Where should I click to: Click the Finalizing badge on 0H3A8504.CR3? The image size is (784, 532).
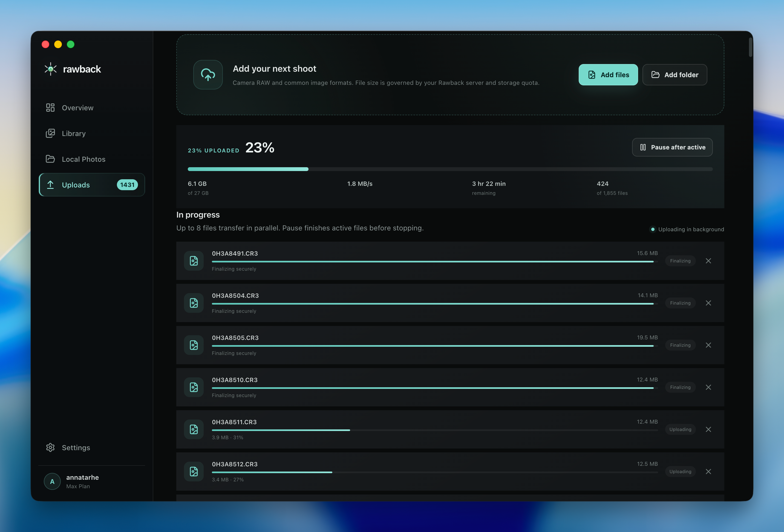click(x=680, y=303)
